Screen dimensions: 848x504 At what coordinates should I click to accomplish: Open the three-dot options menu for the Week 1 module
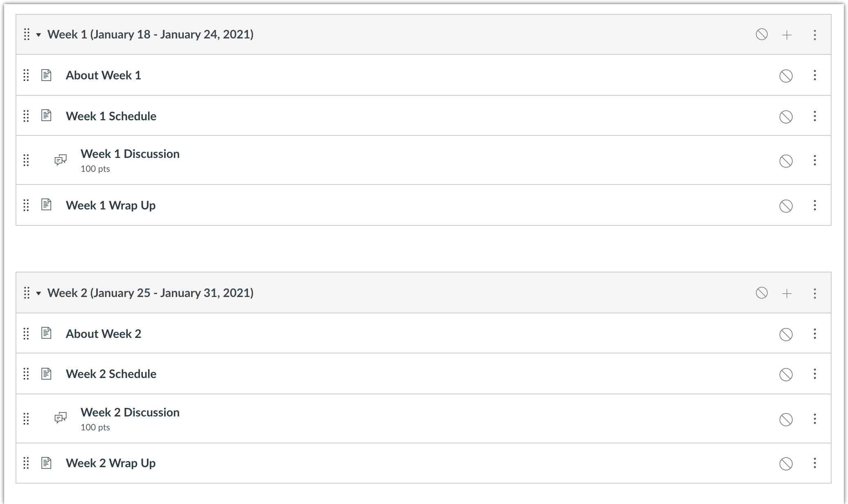click(814, 35)
